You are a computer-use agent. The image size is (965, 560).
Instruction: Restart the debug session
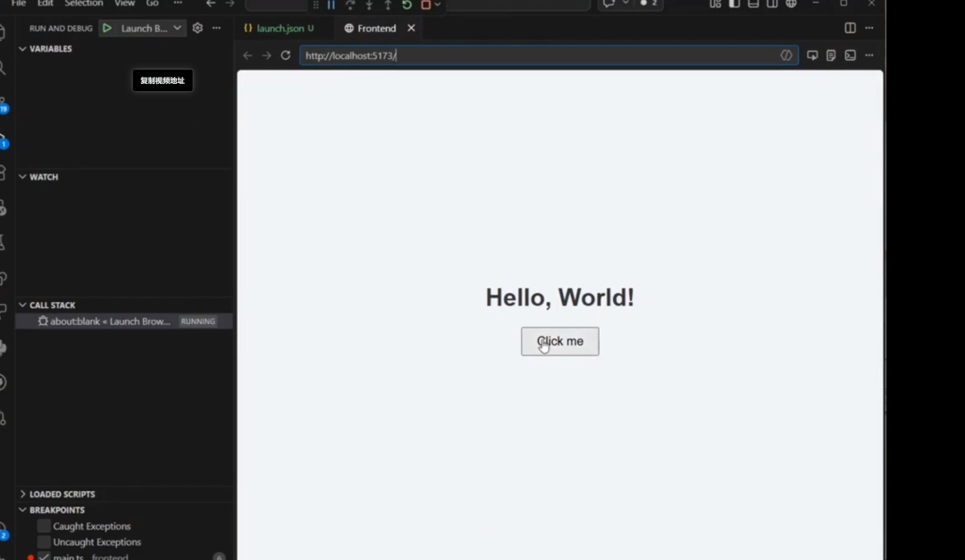pos(406,5)
